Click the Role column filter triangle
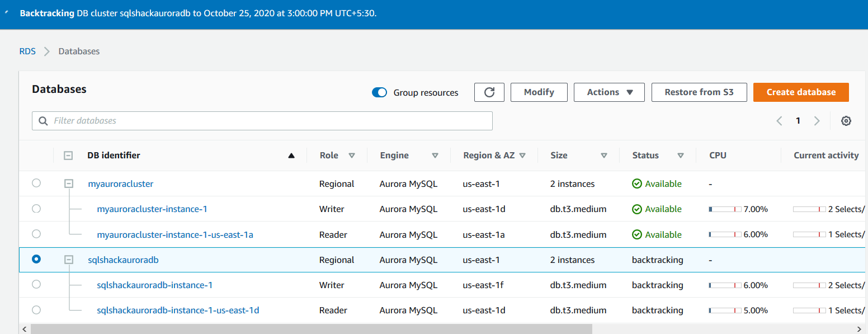Image resolution: width=868 pixels, height=334 pixels. tap(352, 156)
